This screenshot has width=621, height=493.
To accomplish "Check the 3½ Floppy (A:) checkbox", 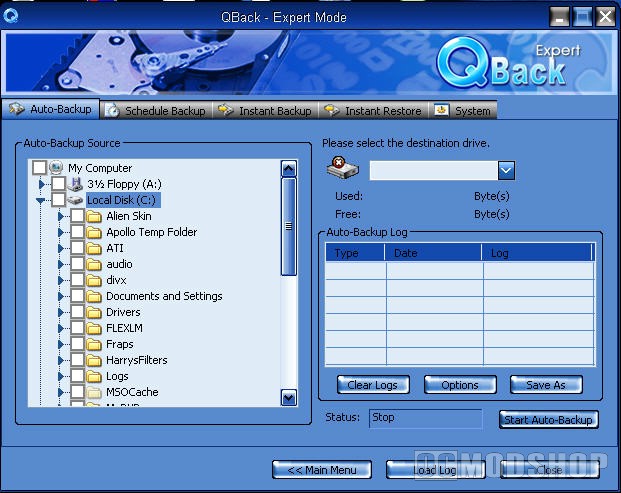I will coord(58,183).
